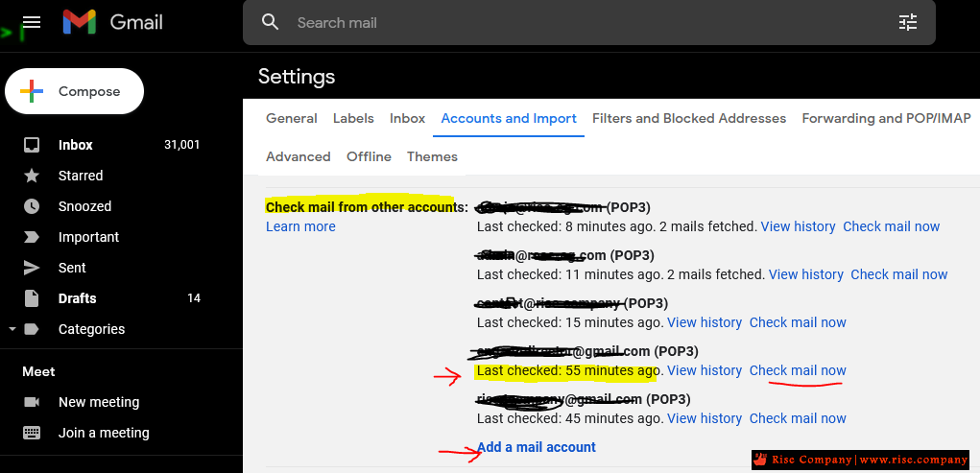Open the Offline settings tab
This screenshot has height=473, width=980.
pyautogui.click(x=369, y=156)
